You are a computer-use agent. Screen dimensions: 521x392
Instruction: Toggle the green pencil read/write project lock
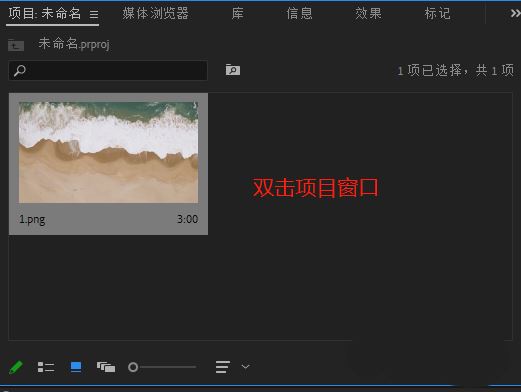(16, 367)
